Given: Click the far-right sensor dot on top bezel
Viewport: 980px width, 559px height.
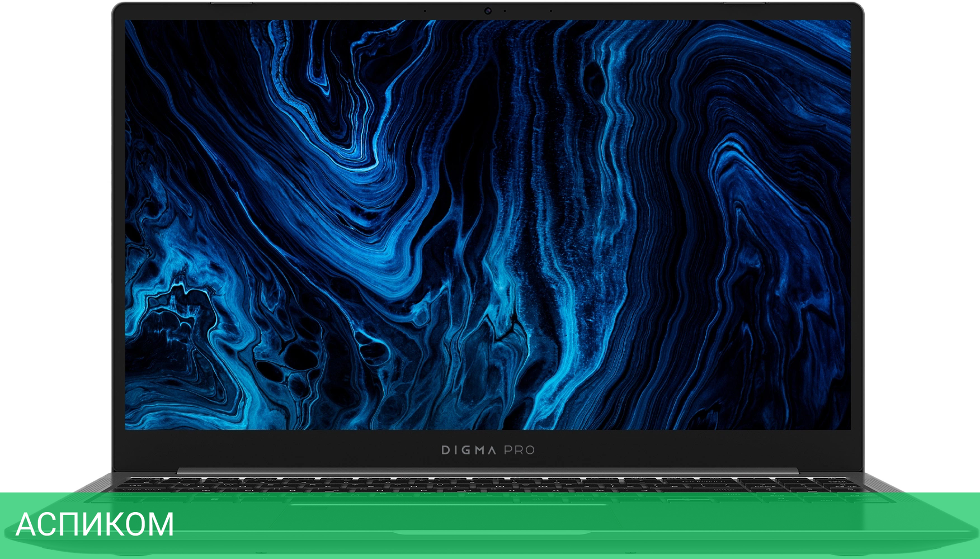Looking at the screenshot, I should pyautogui.click(x=551, y=11).
